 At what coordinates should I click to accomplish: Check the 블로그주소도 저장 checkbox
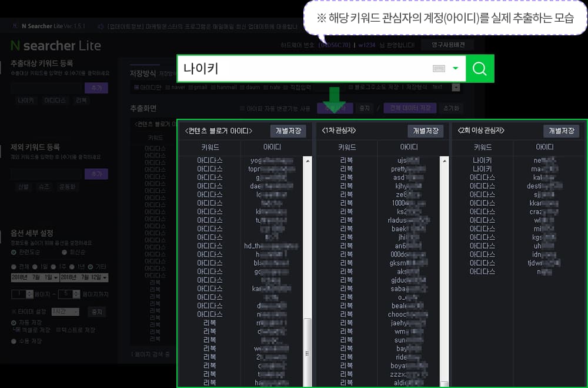[x=350, y=87]
